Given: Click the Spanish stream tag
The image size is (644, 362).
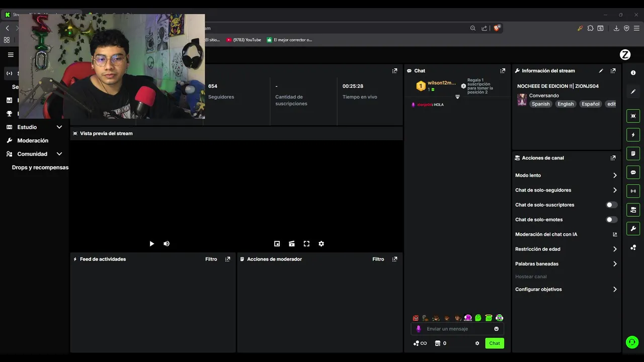Looking at the screenshot, I should 541,104.
